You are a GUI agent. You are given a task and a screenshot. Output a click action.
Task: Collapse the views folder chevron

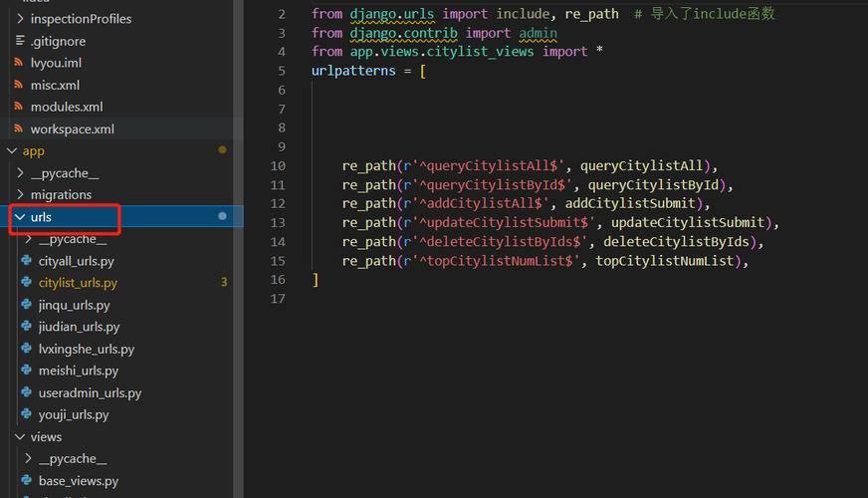click(20, 437)
